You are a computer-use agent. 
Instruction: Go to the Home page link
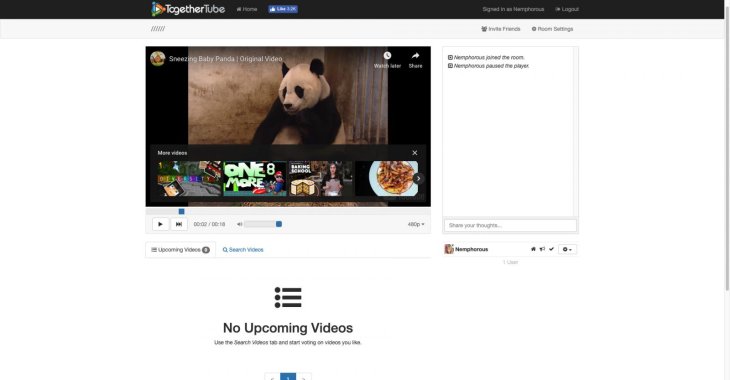[247, 9]
